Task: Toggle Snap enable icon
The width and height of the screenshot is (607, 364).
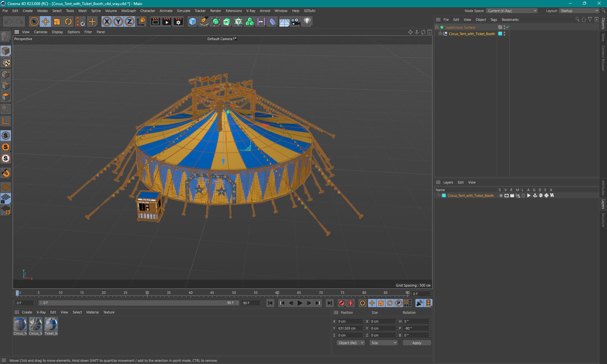Action: click(x=6, y=173)
